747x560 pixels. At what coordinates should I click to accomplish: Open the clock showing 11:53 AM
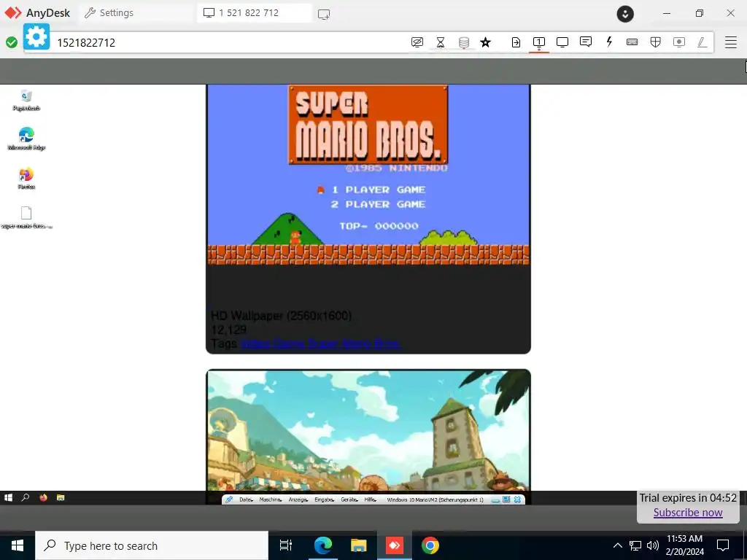point(684,545)
